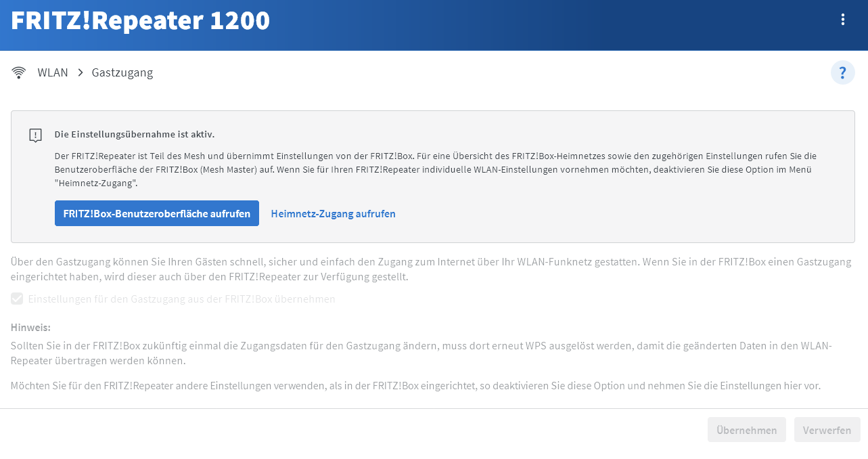868x459 pixels.
Task: Click FRITZ!Box-Benutzeroberfläche aufrufen button
Action: [x=157, y=213]
